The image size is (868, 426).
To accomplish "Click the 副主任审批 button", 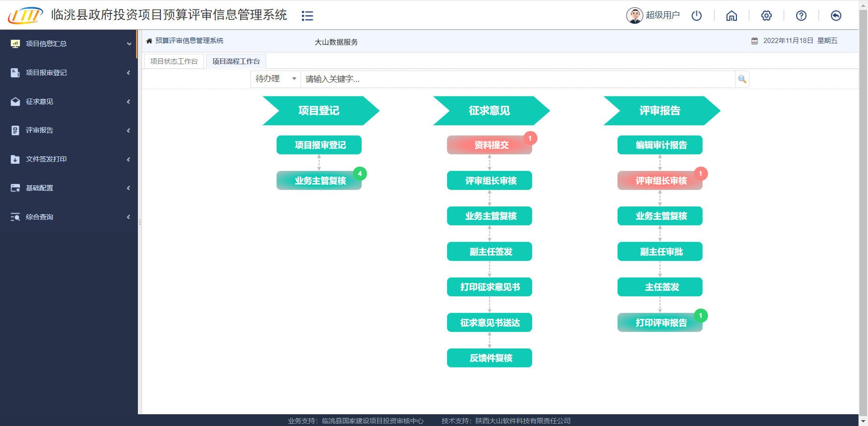I will tap(660, 251).
